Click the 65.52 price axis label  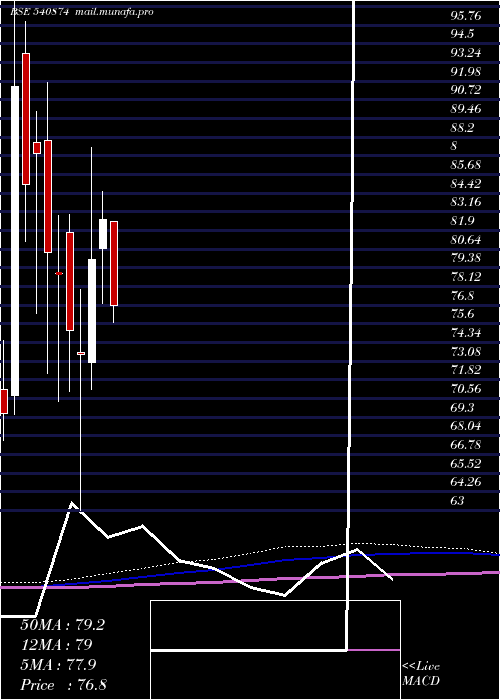click(x=466, y=464)
